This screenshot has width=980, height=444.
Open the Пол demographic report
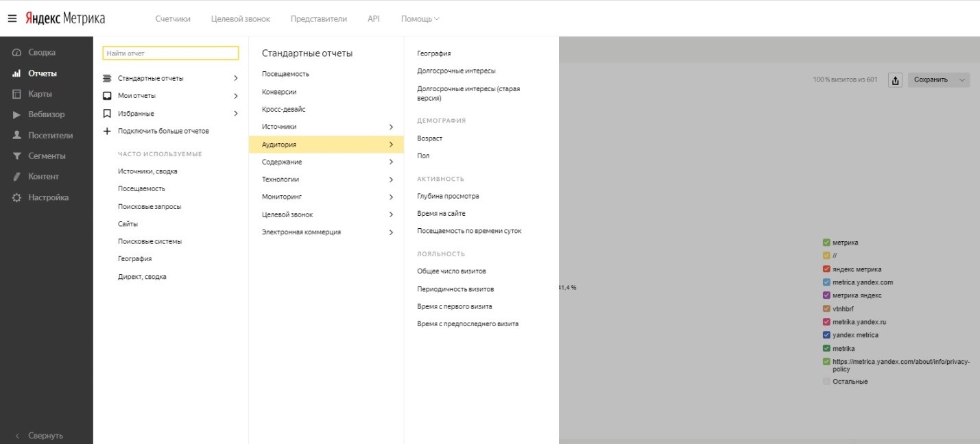[x=423, y=156]
